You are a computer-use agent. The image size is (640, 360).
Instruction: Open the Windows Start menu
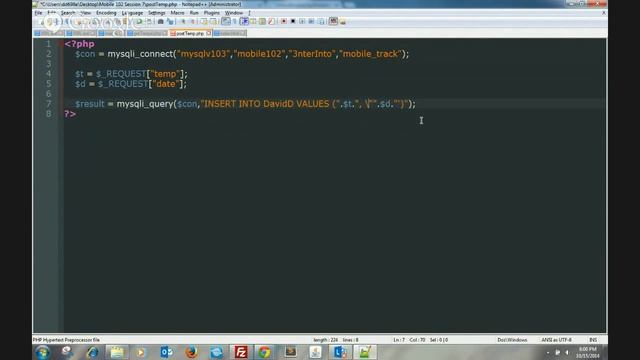point(42,352)
